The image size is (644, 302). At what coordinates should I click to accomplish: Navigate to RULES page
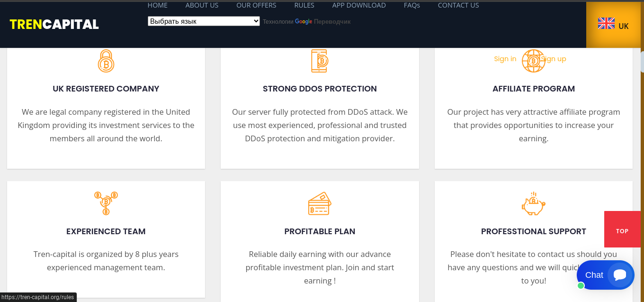304,5
